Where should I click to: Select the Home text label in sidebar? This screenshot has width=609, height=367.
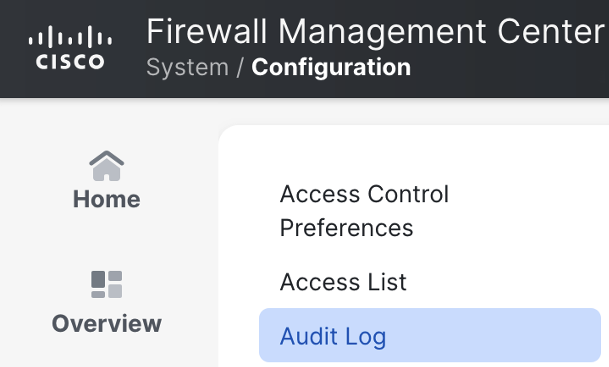[x=106, y=199]
